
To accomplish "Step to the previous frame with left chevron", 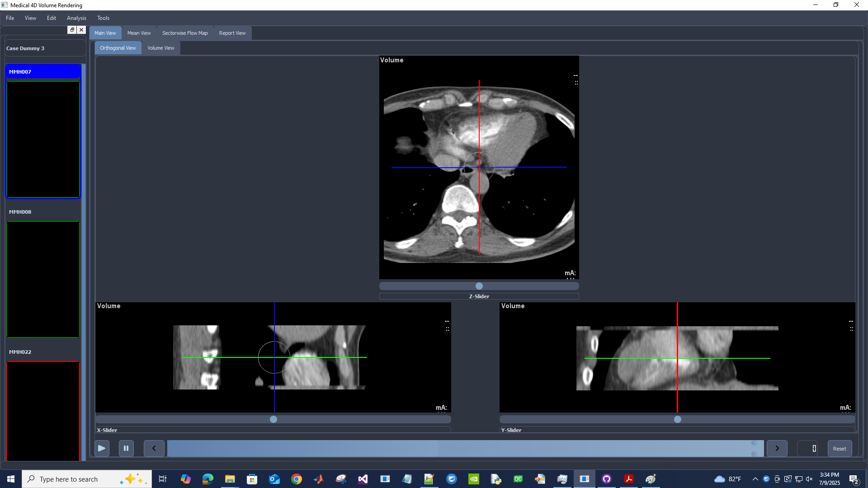I will tap(154, 448).
